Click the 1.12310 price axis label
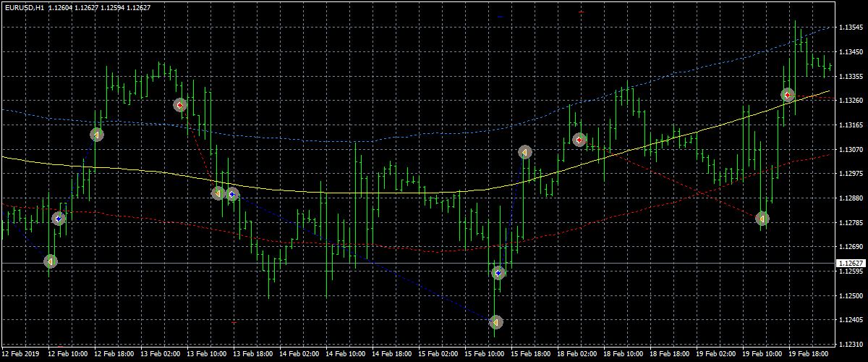Viewport: 868px width, 362px height. tap(851, 345)
